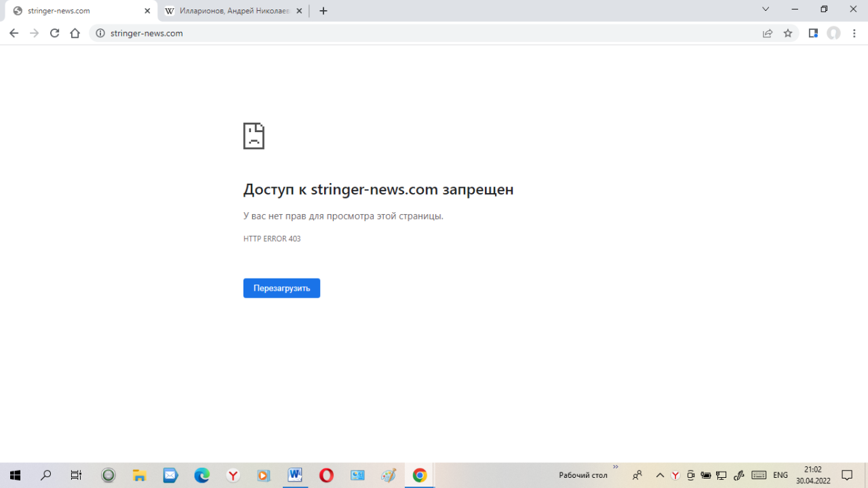Open the side panel icon in the toolbar
Image resolution: width=868 pixels, height=488 pixels.
coord(813,33)
